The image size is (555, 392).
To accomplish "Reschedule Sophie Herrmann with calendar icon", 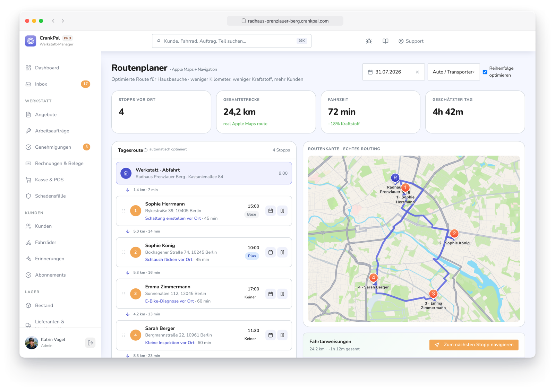I will pyautogui.click(x=271, y=211).
